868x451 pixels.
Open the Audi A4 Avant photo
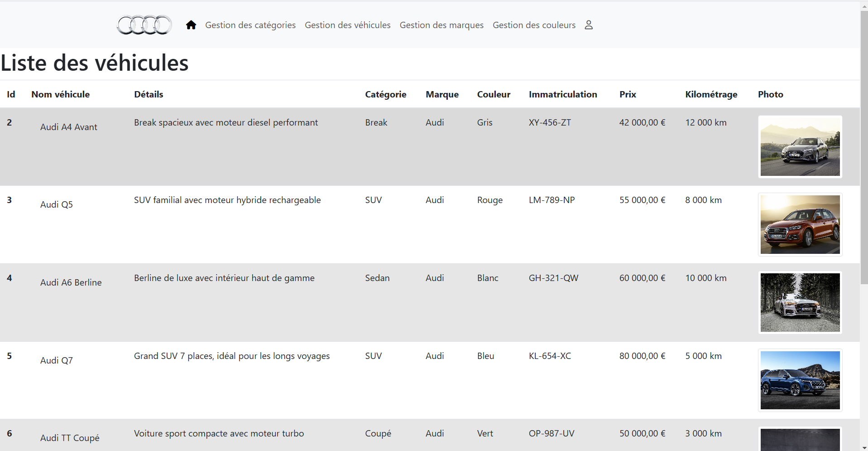(800, 146)
